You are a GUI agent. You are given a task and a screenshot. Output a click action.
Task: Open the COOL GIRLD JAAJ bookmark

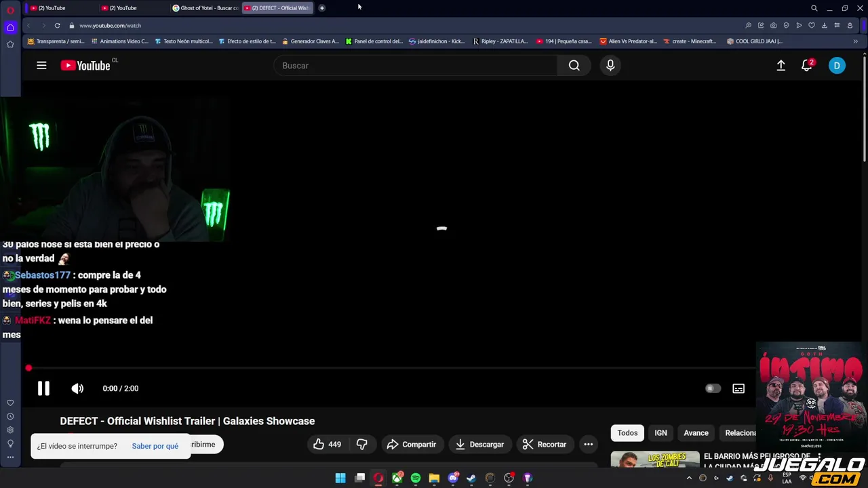(754, 41)
